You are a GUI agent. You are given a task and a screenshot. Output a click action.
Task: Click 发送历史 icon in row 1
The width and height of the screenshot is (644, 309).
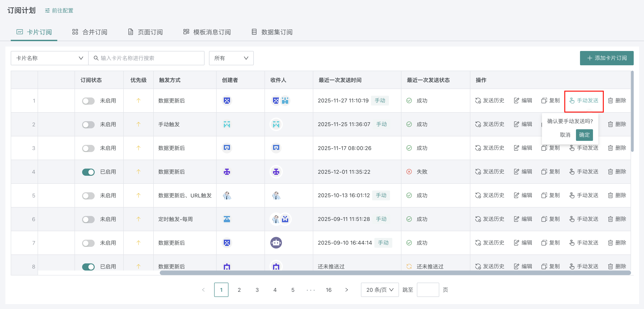point(478,101)
